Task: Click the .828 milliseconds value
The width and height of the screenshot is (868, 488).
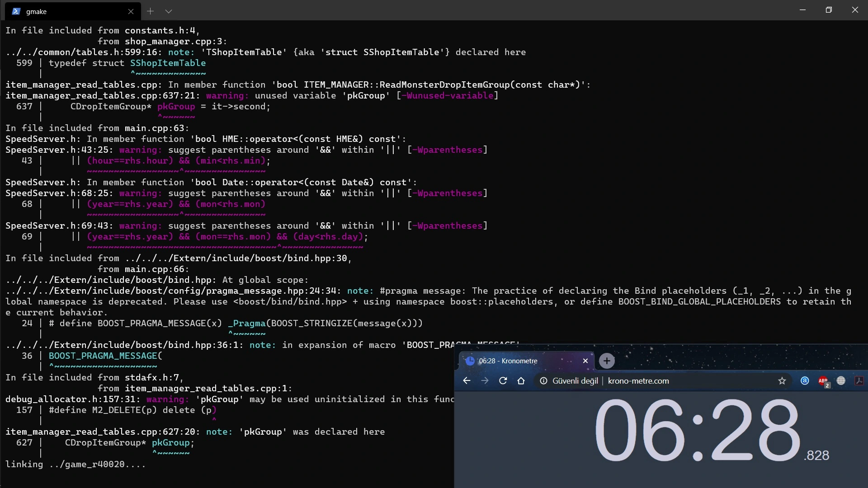Action: [x=816, y=455]
